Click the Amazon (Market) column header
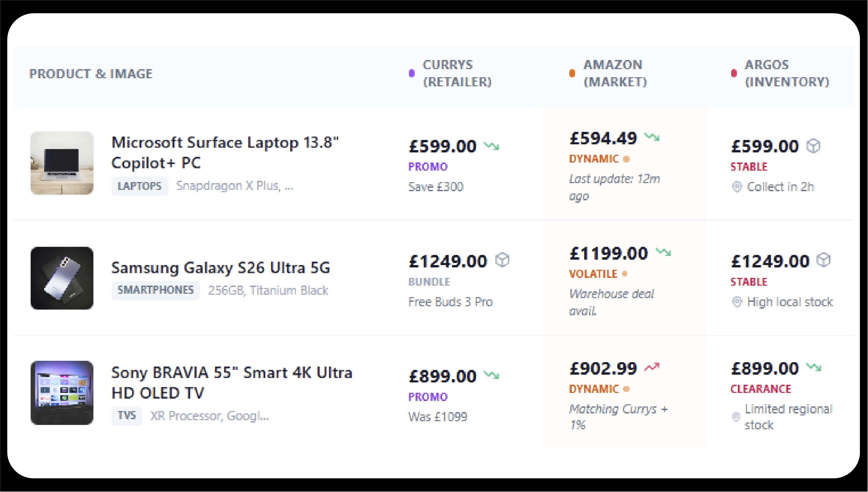Screen dimensions: 868x492 pos(615,73)
